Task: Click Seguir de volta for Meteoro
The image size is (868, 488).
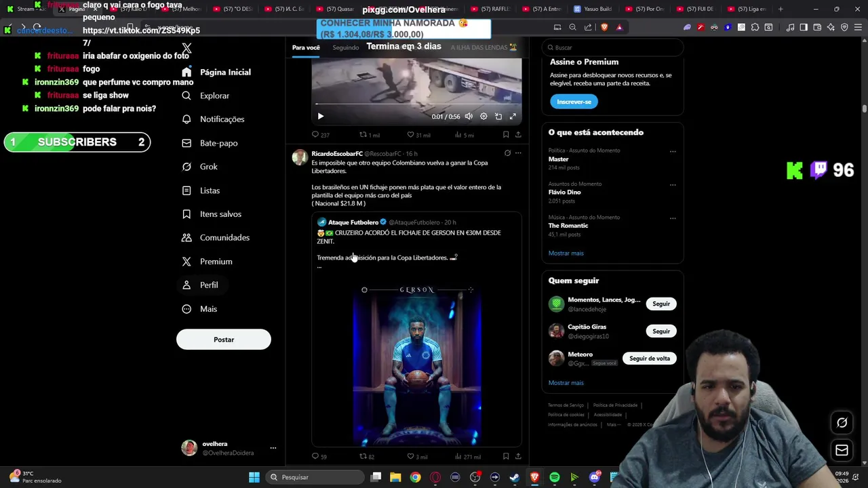Action: (650, 359)
